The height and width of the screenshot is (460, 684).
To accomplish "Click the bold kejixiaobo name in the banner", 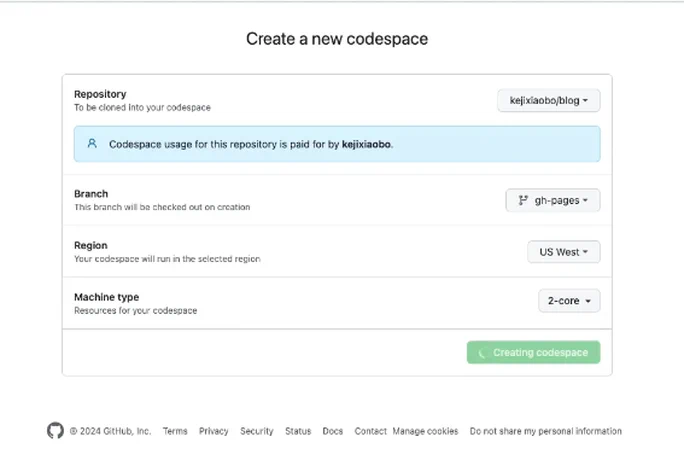I will [360, 144].
